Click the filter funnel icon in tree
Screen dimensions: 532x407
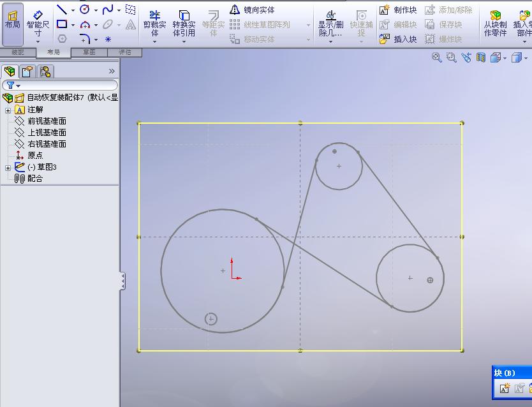click(x=10, y=85)
